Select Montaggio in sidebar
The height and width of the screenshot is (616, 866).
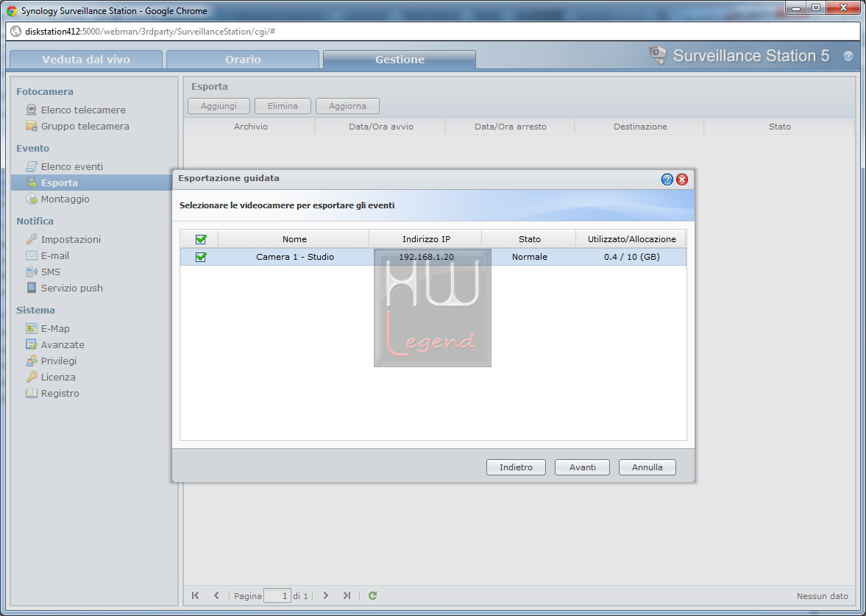(x=65, y=199)
